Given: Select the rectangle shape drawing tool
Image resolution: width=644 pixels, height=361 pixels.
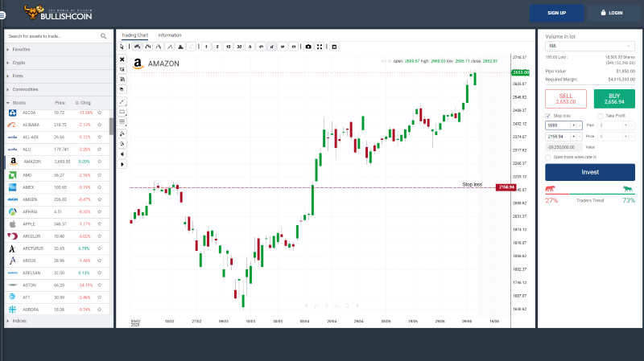Looking at the screenshot, I should 122,112.
